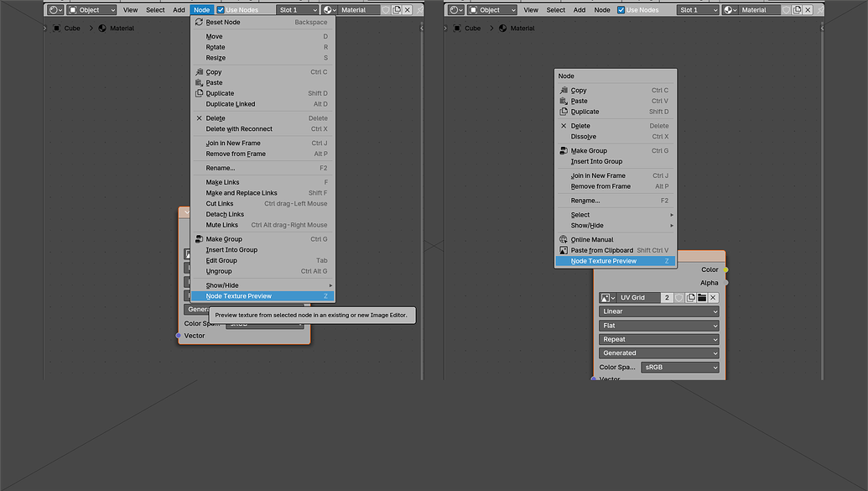This screenshot has height=491, width=868.
Task: Select Node Texture Preview in left Node menu
Action: [262, 296]
